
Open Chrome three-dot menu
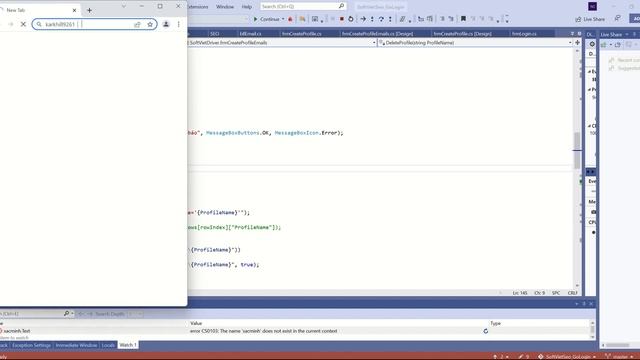[x=178, y=24]
